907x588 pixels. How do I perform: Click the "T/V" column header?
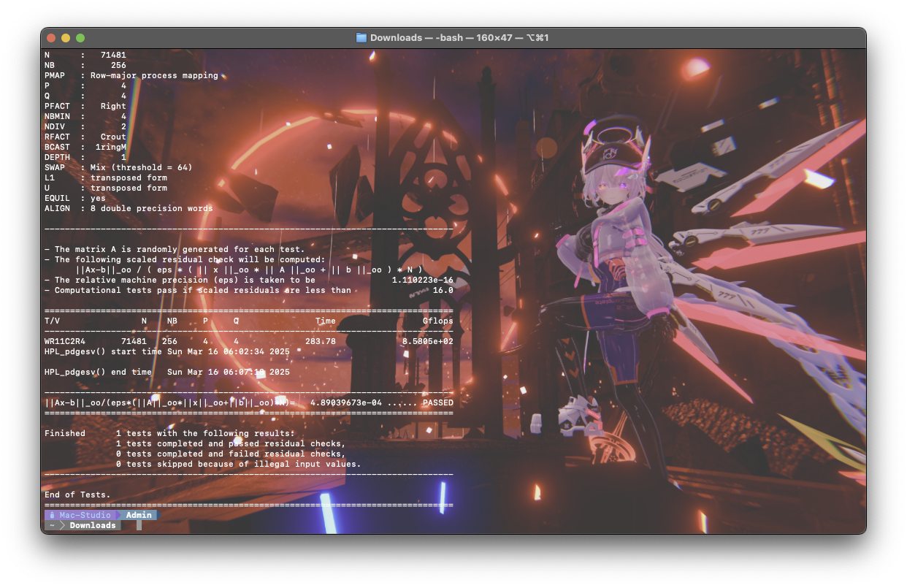(x=52, y=321)
